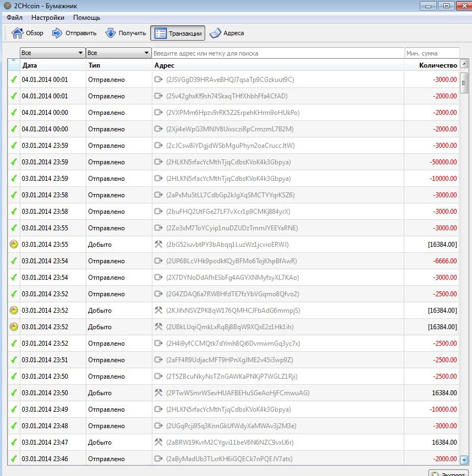Open the Помощь menu

tap(86, 18)
